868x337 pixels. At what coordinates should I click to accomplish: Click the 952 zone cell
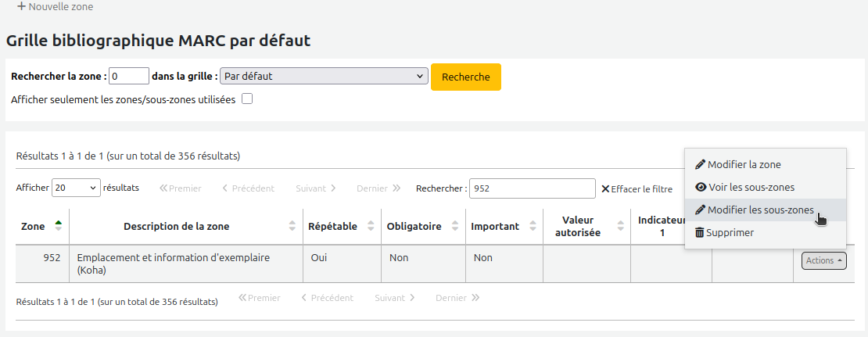point(42,264)
